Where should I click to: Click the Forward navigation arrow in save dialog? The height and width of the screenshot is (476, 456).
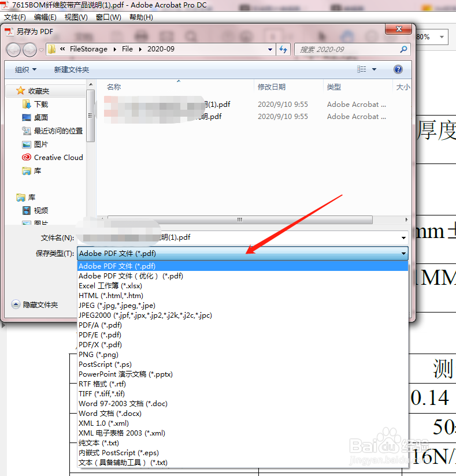point(30,50)
